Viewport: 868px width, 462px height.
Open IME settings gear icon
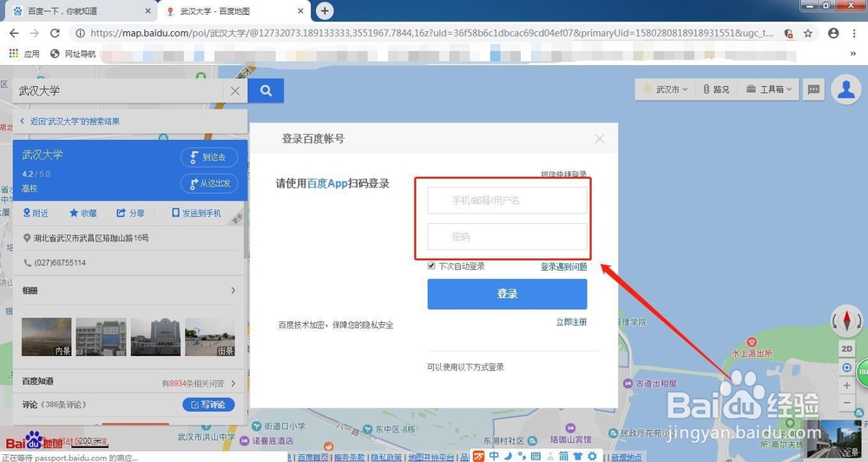(592, 456)
